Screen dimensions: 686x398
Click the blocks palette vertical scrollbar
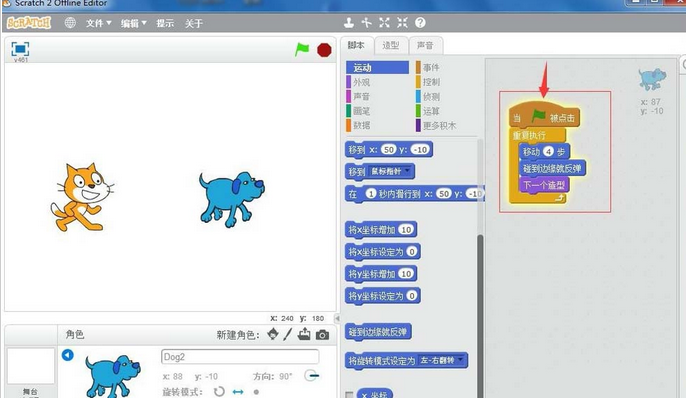(x=480, y=315)
